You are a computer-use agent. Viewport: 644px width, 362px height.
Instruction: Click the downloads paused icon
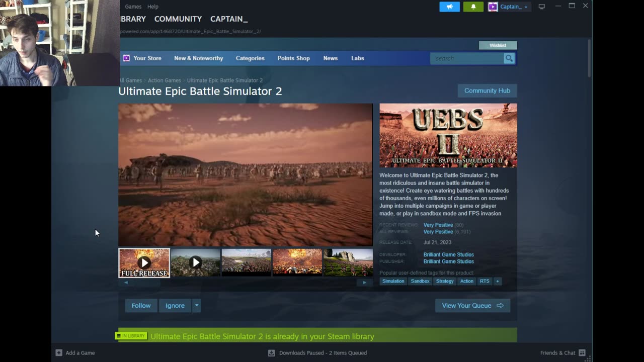pyautogui.click(x=272, y=353)
